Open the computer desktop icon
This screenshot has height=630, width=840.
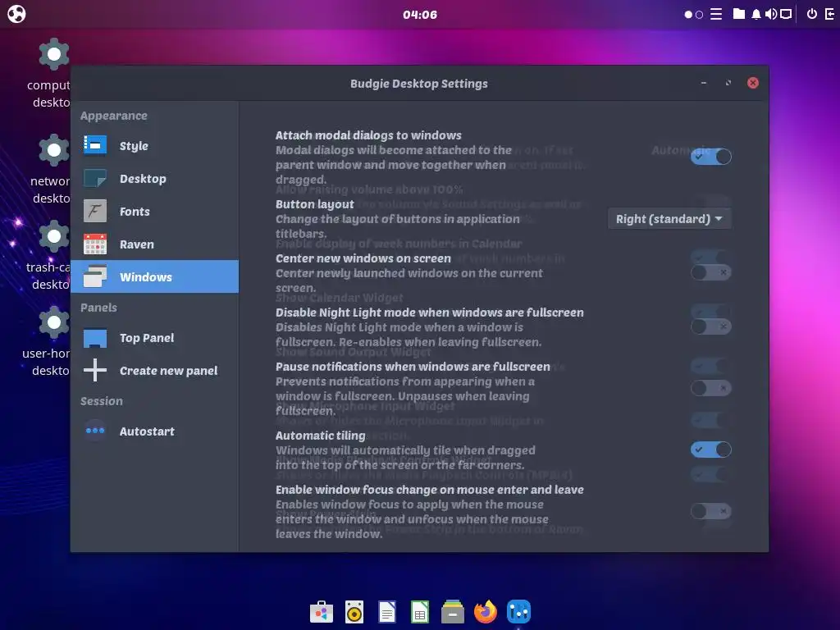pyautogui.click(x=53, y=54)
